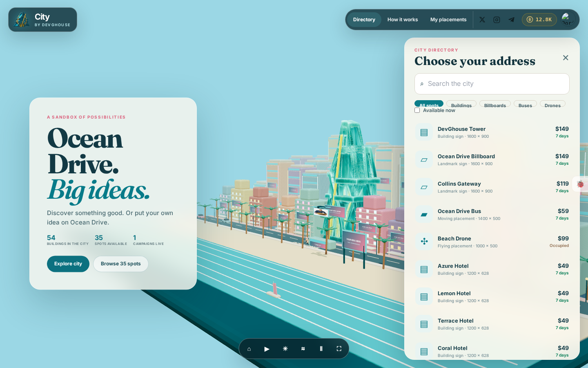The width and height of the screenshot is (588, 368).
Task: Open the user profile avatar
Action: 568,19
